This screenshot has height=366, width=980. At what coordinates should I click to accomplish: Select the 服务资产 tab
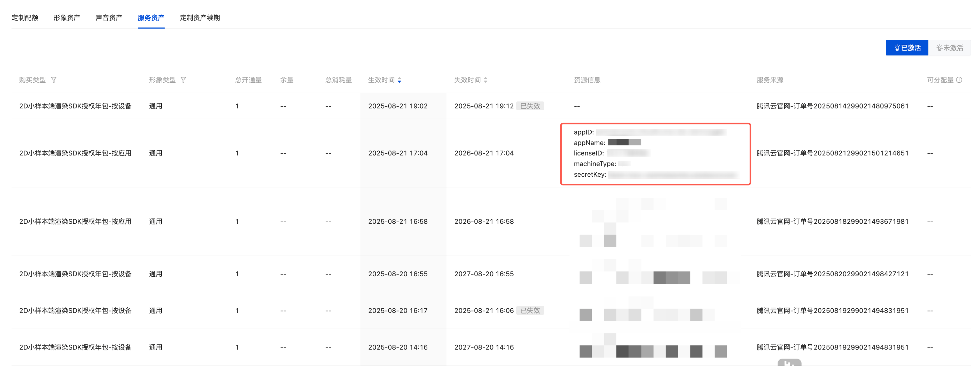[x=151, y=18]
